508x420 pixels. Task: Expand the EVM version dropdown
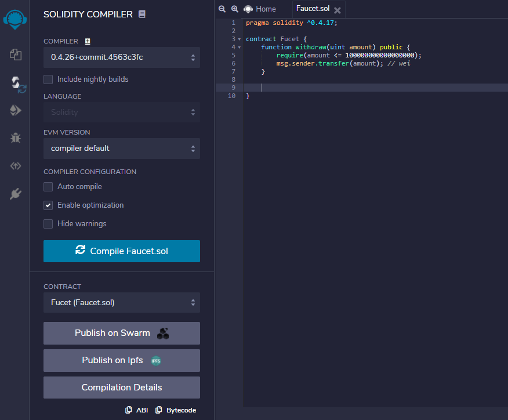click(x=122, y=149)
